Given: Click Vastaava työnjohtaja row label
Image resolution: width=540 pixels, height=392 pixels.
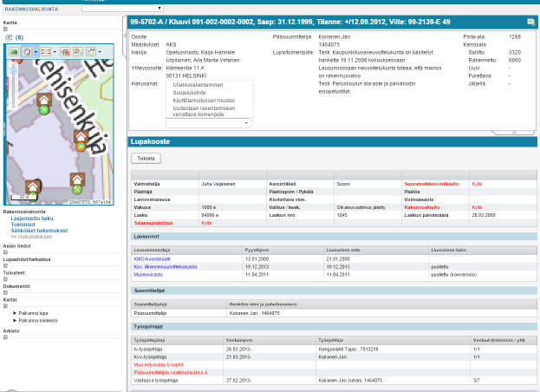Looking at the screenshot, I should click(156, 381).
